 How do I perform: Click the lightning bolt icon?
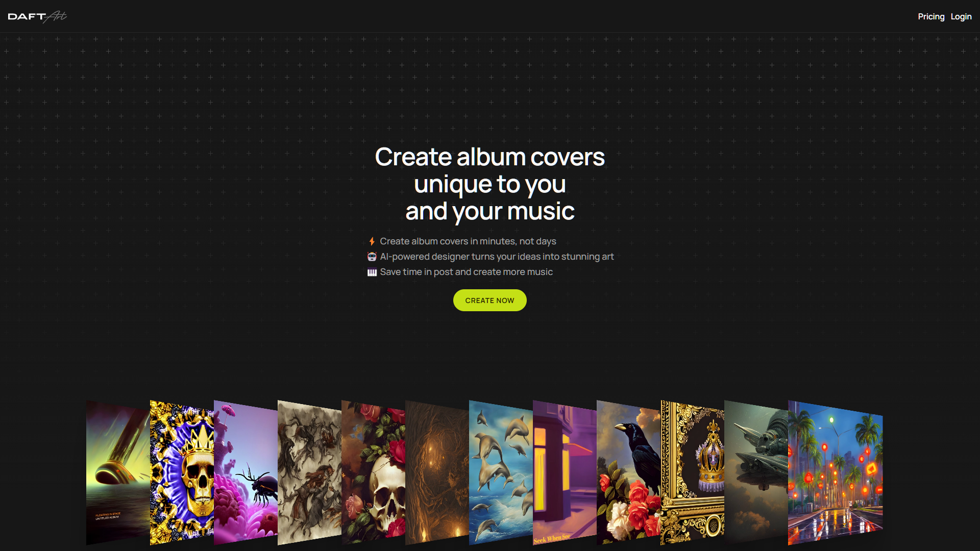tap(372, 241)
